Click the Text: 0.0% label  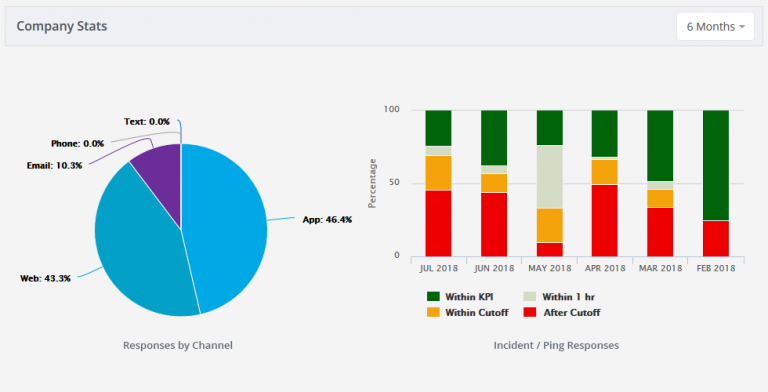(147, 122)
